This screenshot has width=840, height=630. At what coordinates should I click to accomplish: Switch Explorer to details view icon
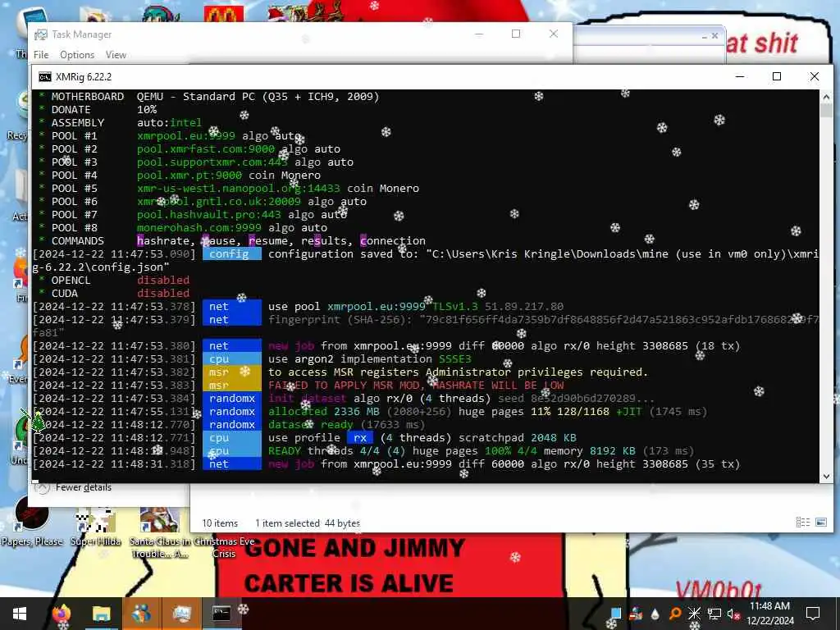tap(802, 523)
